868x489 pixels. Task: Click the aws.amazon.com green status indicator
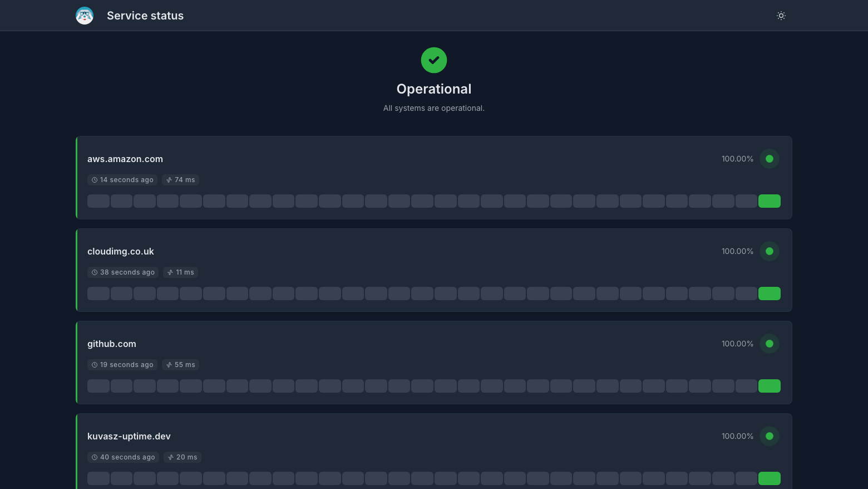(x=770, y=159)
